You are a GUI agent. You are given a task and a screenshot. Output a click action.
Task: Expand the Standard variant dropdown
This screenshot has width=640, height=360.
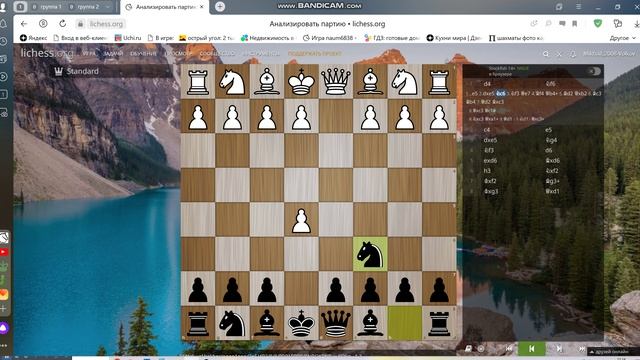[x=112, y=71]
